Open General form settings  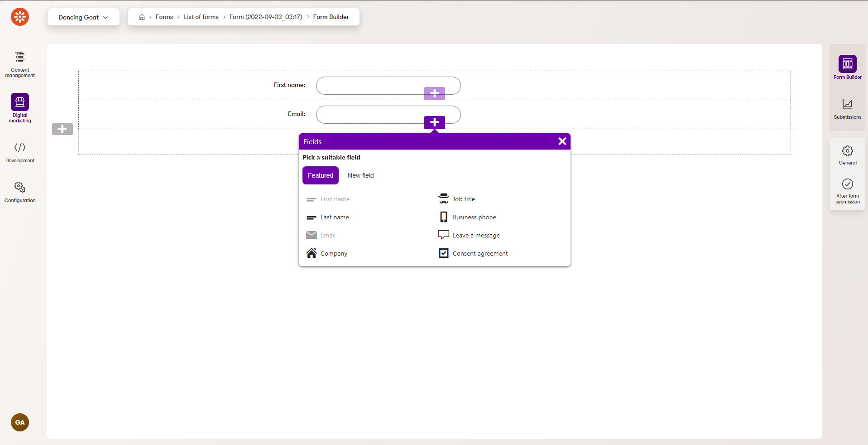tap(848, 155)
